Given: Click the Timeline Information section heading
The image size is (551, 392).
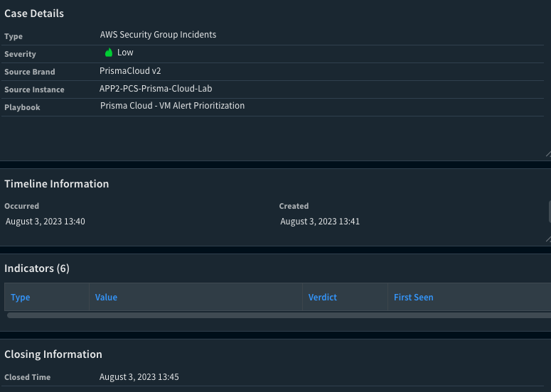Looking at the screenshot, I should (57, 183).
